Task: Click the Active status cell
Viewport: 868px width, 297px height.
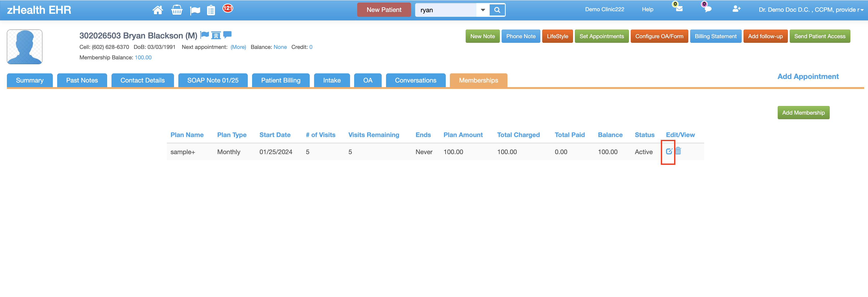Action: pos(643,152)
